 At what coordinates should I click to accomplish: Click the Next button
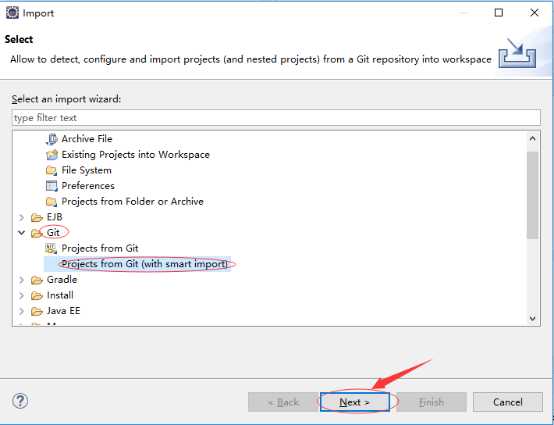[355, 402]
